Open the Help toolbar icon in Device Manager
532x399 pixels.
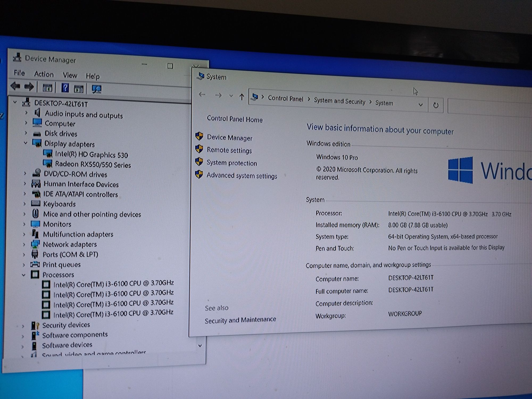pyautogui.click(x=65, y=88)
